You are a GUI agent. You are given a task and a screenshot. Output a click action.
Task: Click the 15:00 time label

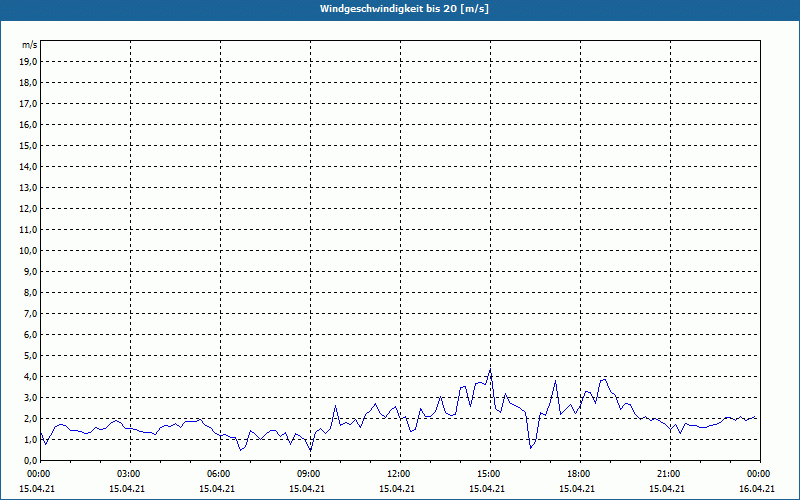(490, 474)
